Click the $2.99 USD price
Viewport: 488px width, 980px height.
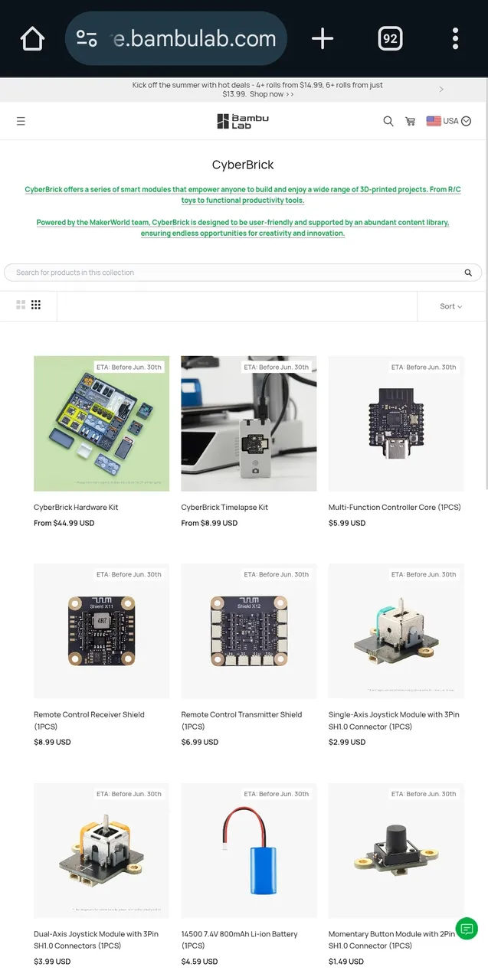(347, 742)
